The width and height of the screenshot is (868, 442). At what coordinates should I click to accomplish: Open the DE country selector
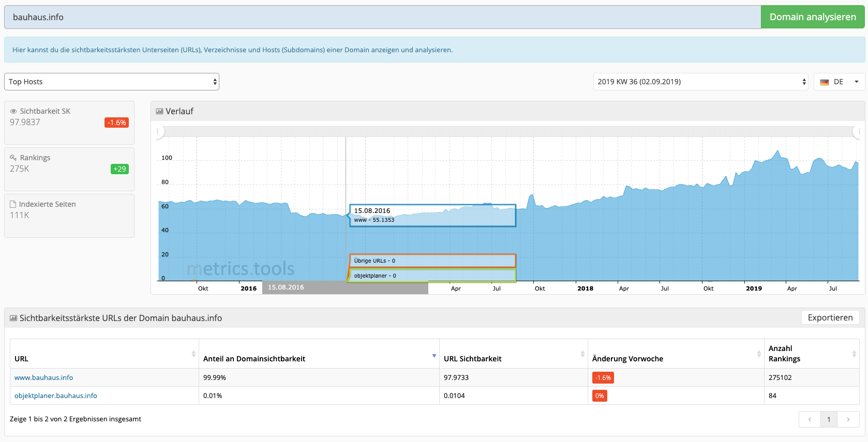[839, 82]
